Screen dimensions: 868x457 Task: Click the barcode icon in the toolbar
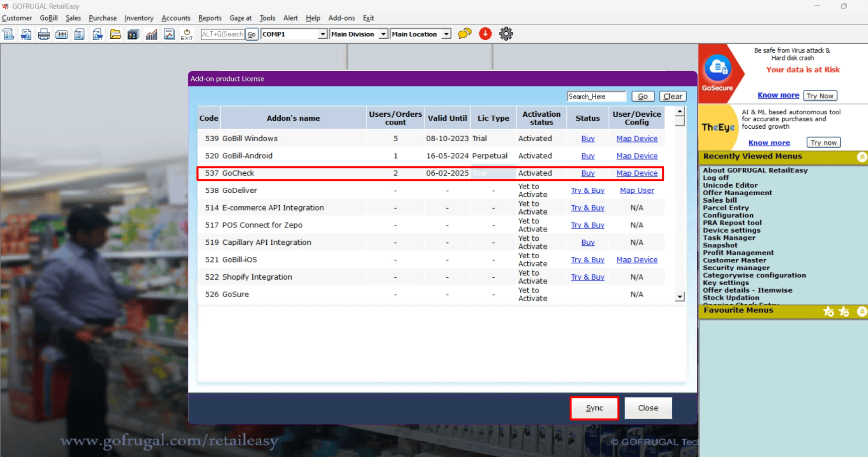coord(62,34)
